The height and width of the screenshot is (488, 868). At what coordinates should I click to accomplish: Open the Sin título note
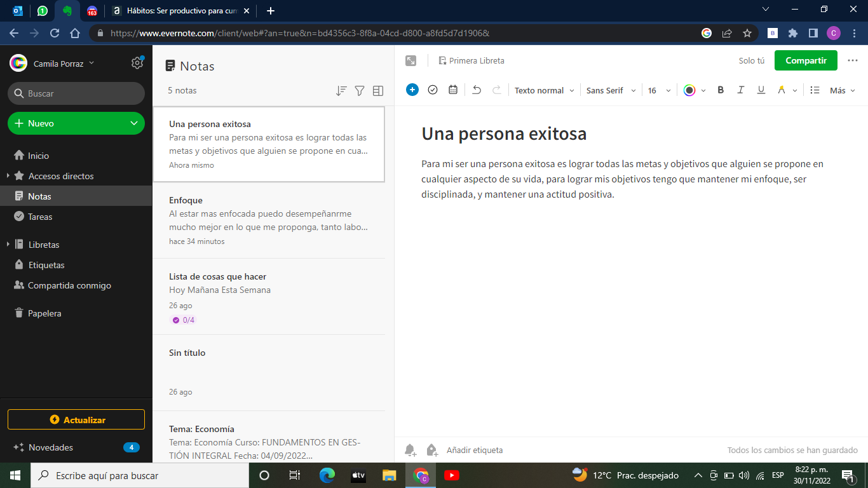[x=269, y=373]
